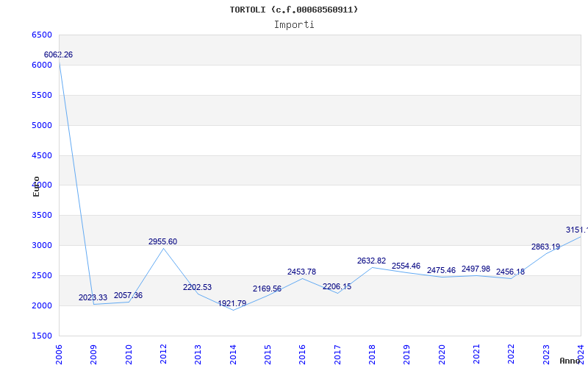Viewport: 588px width, 368px height.
Task: Click the 2013 x-axis year label
Action: [x=198, y=355]
